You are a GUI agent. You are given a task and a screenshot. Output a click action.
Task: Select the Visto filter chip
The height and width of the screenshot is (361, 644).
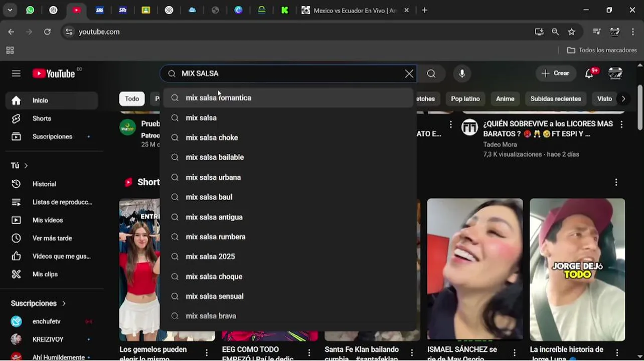pos(604,99)
